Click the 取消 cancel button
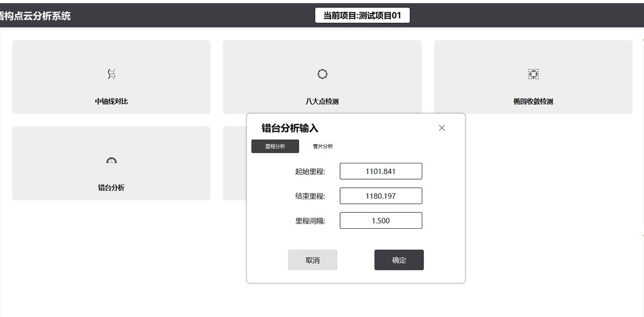The image size is (644, 317). [x=313, y=260]
